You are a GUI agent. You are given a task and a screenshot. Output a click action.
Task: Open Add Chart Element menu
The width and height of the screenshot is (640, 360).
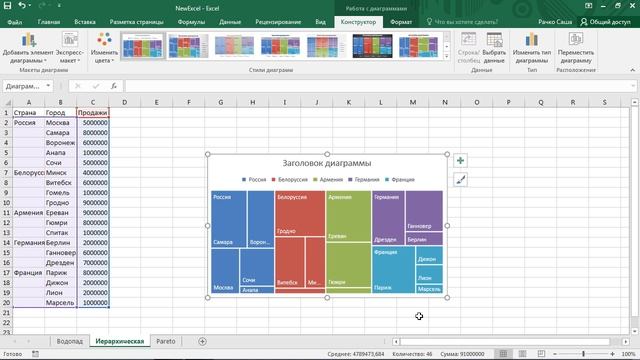click(28, 48)
